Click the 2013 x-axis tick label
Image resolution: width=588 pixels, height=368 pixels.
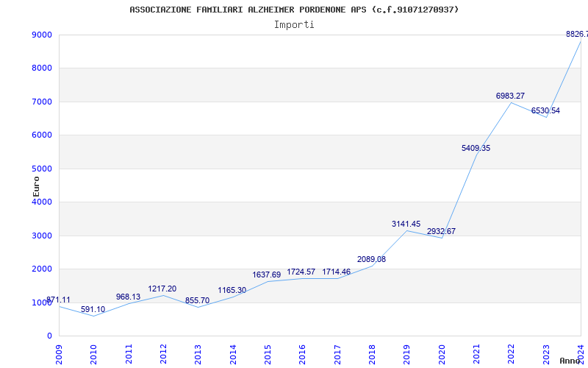point(198,354)
